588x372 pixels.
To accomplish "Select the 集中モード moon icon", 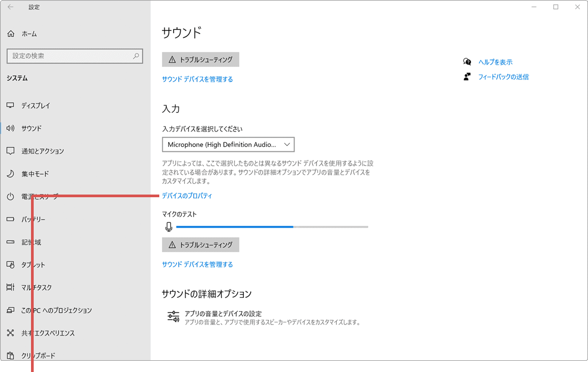I will point(10,174).
